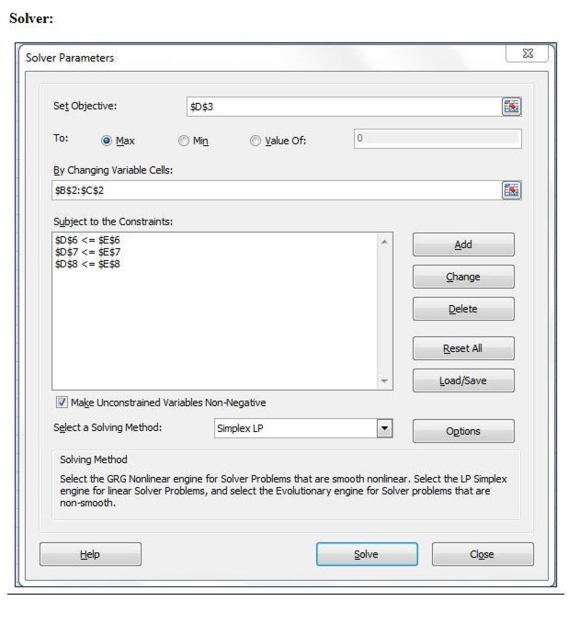Select the Min radio button
580x624 pixels.
[184, 140]
